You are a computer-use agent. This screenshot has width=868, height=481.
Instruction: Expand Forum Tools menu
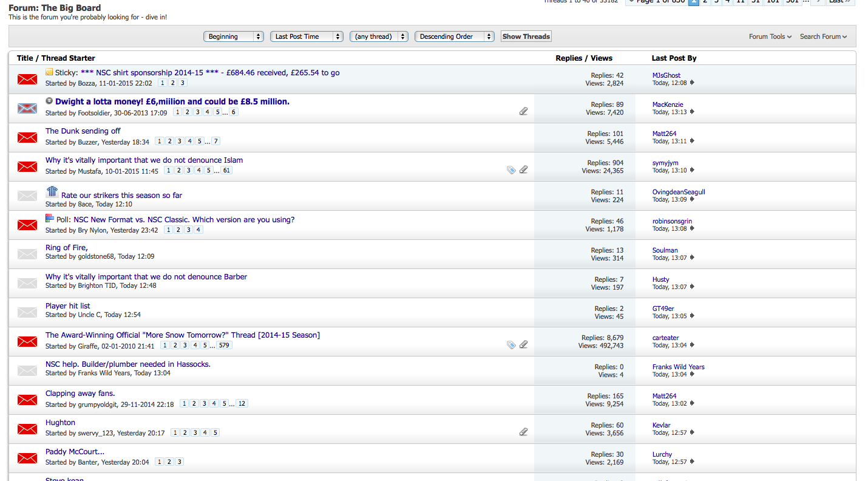point(770,36)
